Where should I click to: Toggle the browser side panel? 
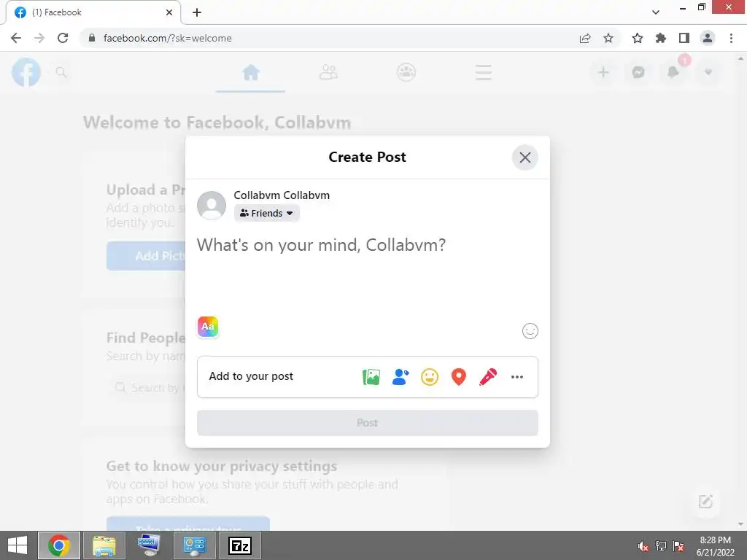(x=684, y=38)
